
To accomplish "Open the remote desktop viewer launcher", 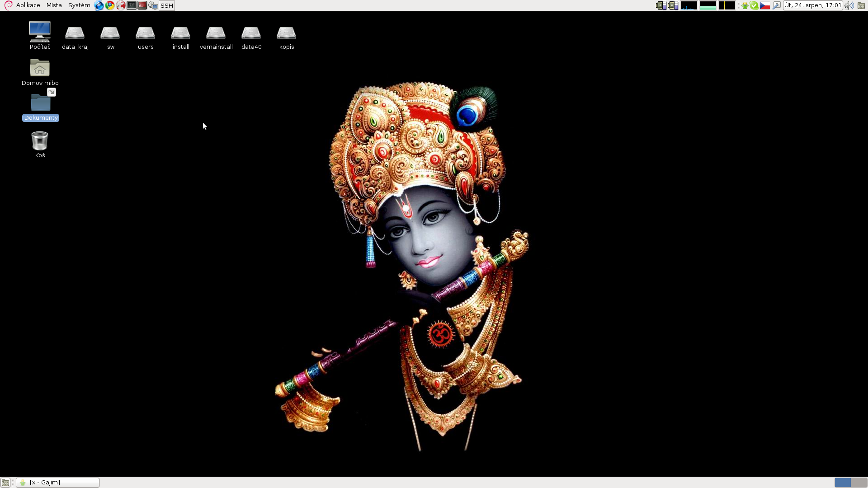I will coord(153,5).
